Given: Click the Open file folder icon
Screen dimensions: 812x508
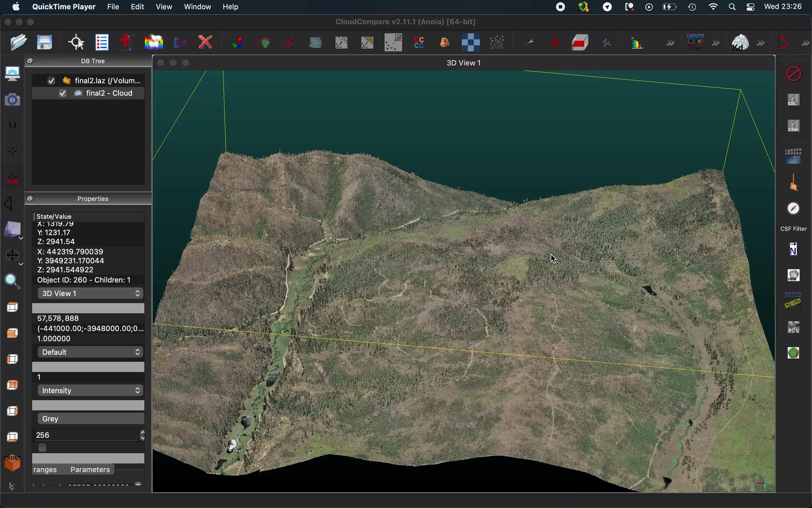Looking at the screenshot, I should pyautogui.click(x=17, y=42).
